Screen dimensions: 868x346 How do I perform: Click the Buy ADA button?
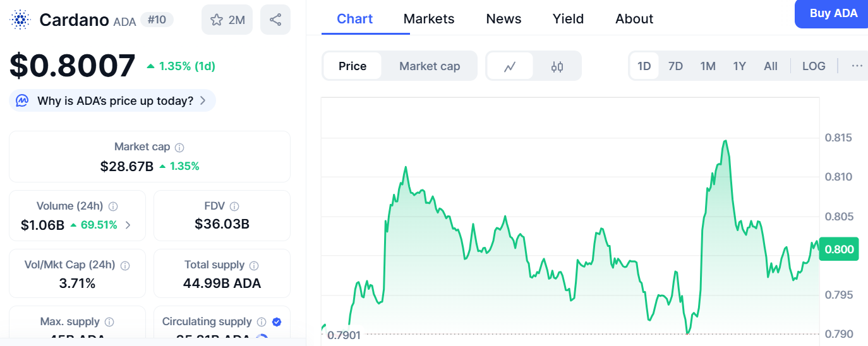click(833, 13)
